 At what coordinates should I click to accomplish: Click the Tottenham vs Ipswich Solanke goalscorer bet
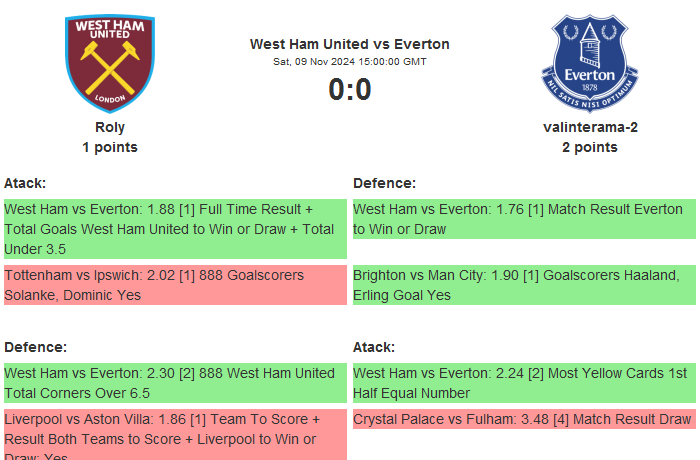coord(174,285)
